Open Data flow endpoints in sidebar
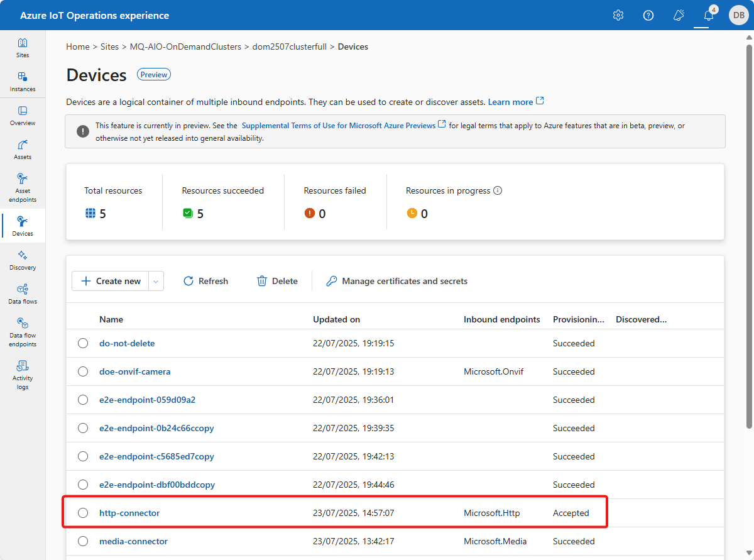Screen dimensions: 754x560 point(23,332)
